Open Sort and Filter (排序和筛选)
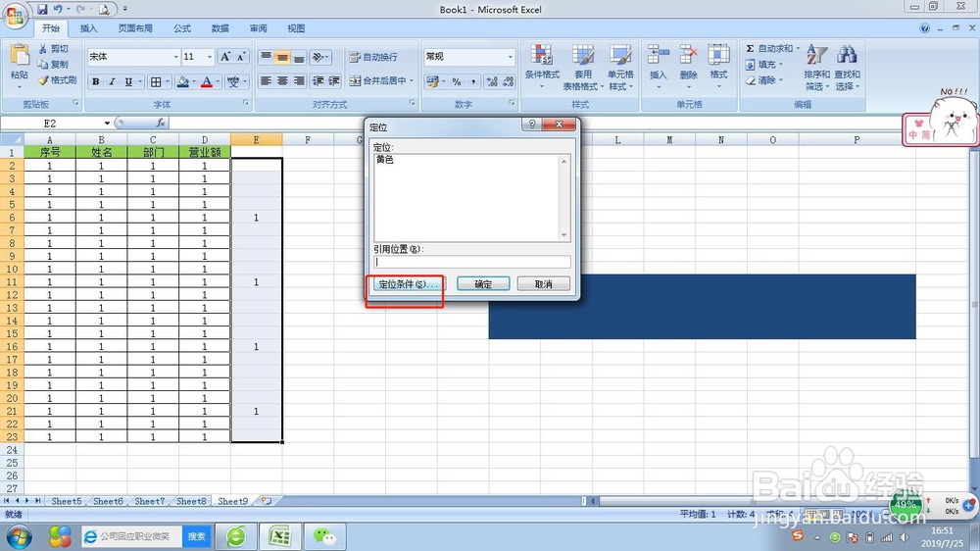 coord(817,67)
